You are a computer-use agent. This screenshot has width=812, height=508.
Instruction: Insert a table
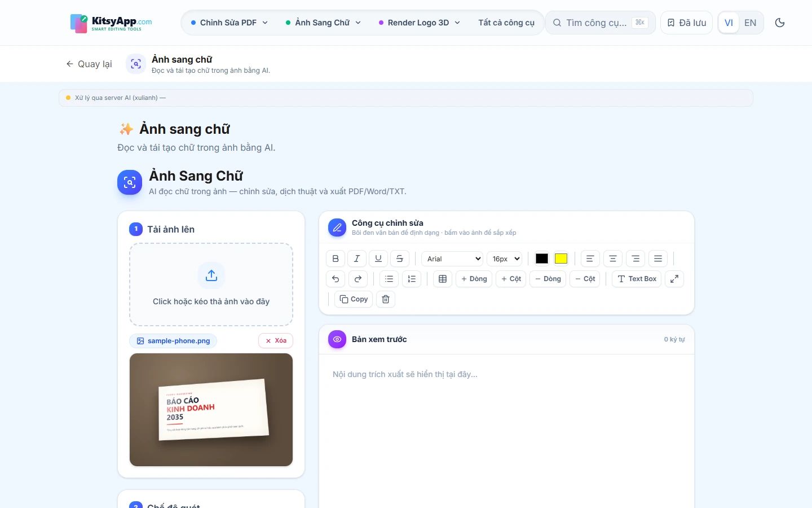click(x=443, y=279)
